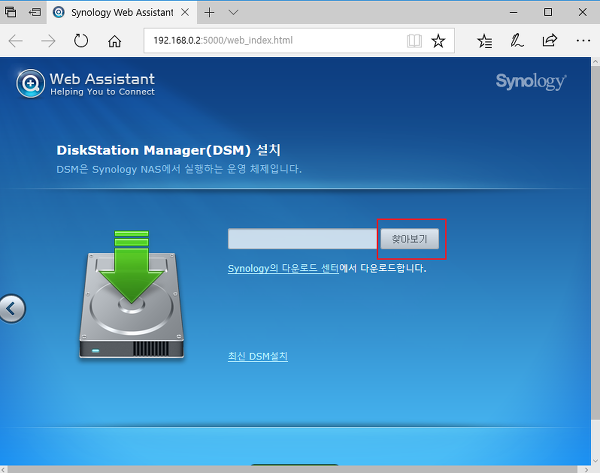
Task: Show tab previews with the chevron
Action: 233,12
